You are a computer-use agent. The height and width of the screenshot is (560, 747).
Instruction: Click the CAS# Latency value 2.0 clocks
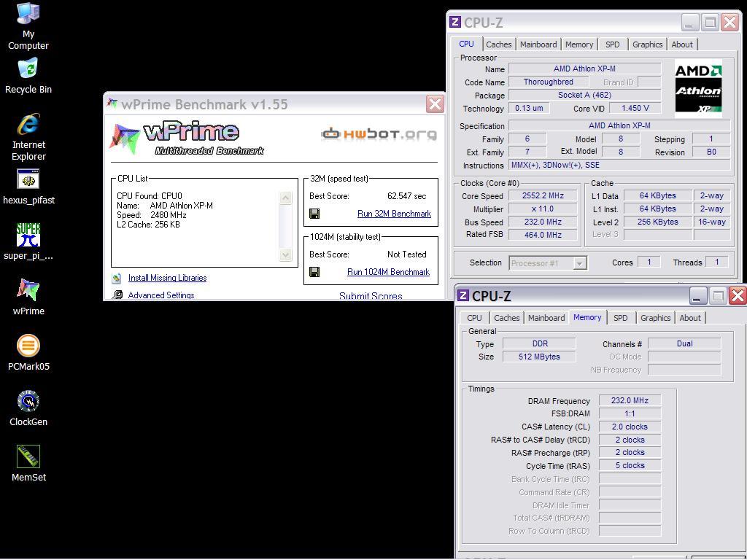point(630,427)
